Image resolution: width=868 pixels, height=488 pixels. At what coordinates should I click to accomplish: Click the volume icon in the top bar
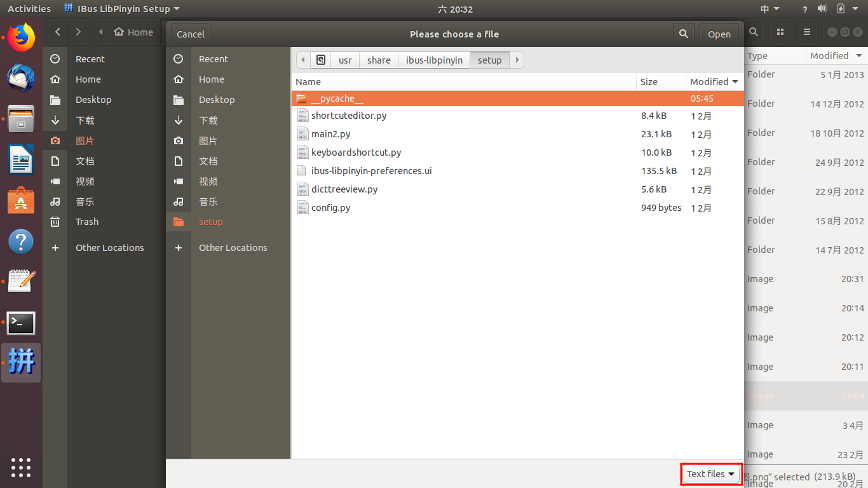click(822, 9)
